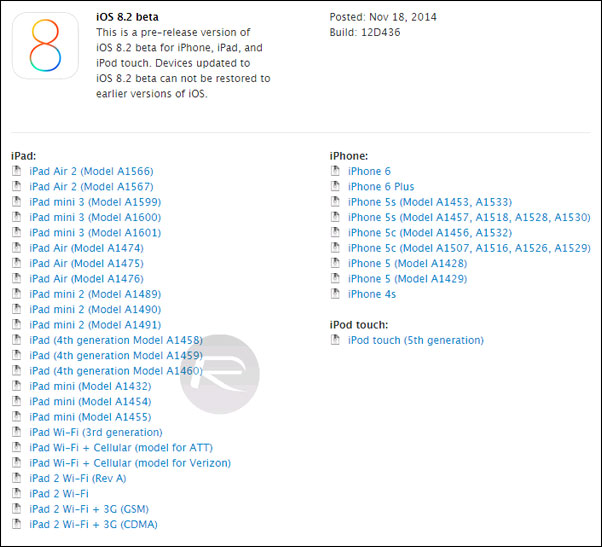This screenshot has height=547, width=602.
Task: Open iPad 2 Wi-Fi + 3G (CDMA) link
Action: pos(93,524)
